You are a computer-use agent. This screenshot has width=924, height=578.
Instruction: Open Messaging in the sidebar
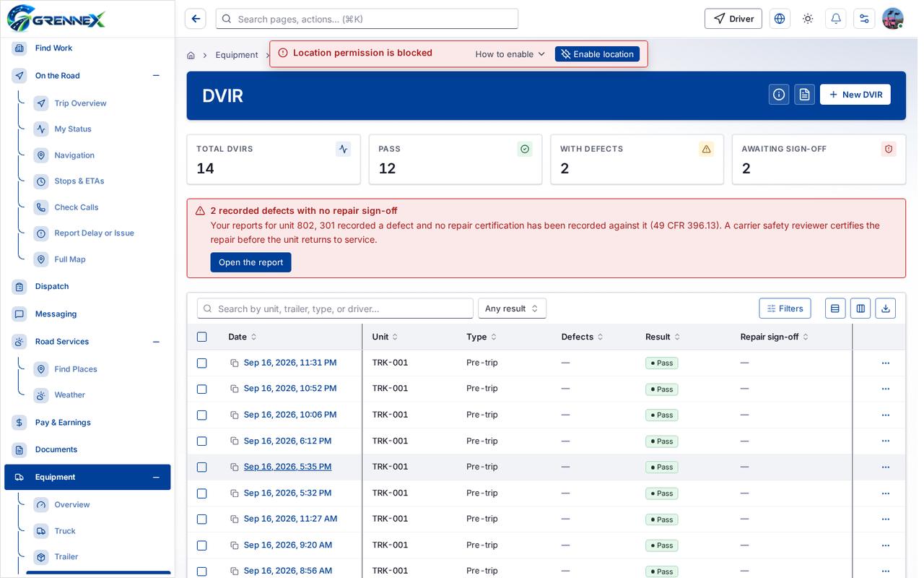click(56, 314)
